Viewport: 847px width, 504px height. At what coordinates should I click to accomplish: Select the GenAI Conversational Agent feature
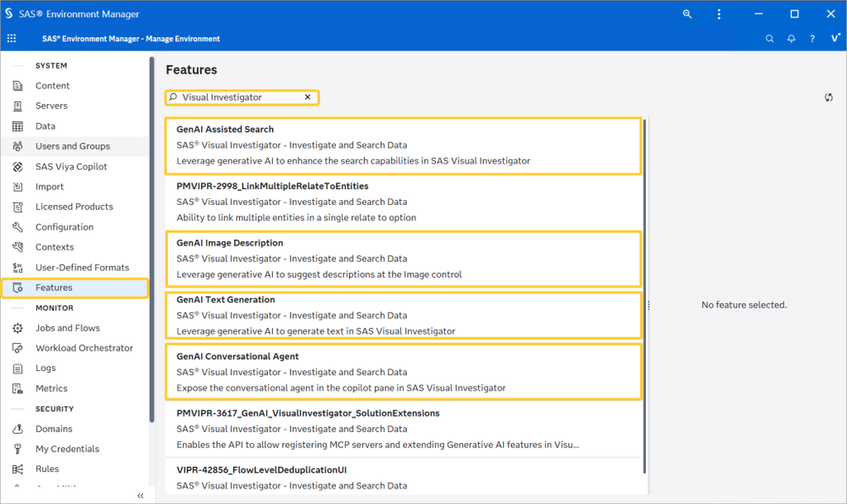404,372
